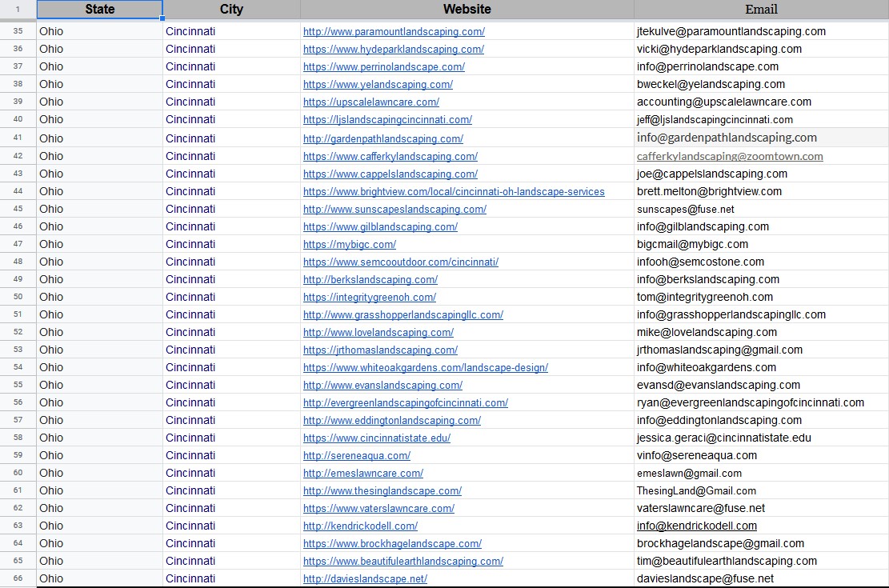Select cell tom@integritygreenoh.com

(x=762, y=297)
